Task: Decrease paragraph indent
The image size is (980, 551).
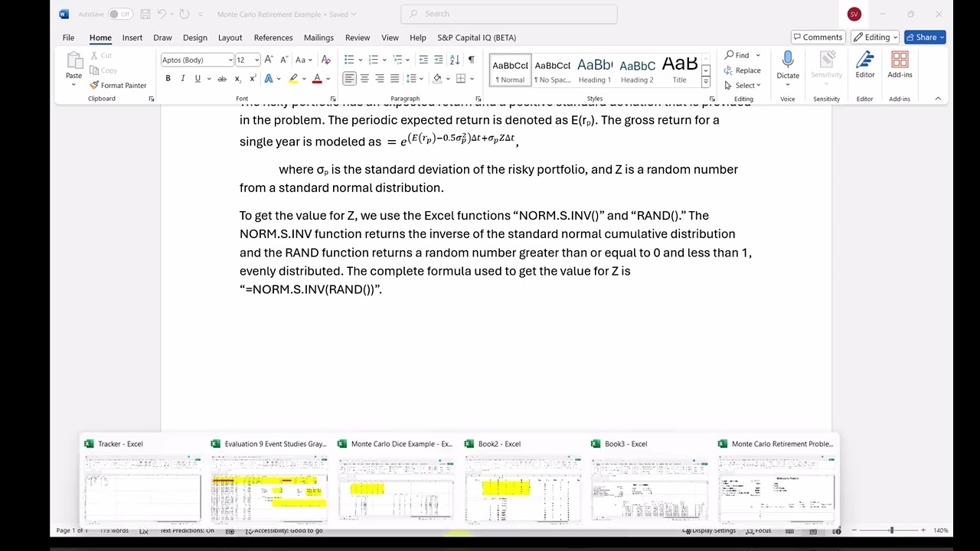Action: pyautogui.click(x=423, y=60)
